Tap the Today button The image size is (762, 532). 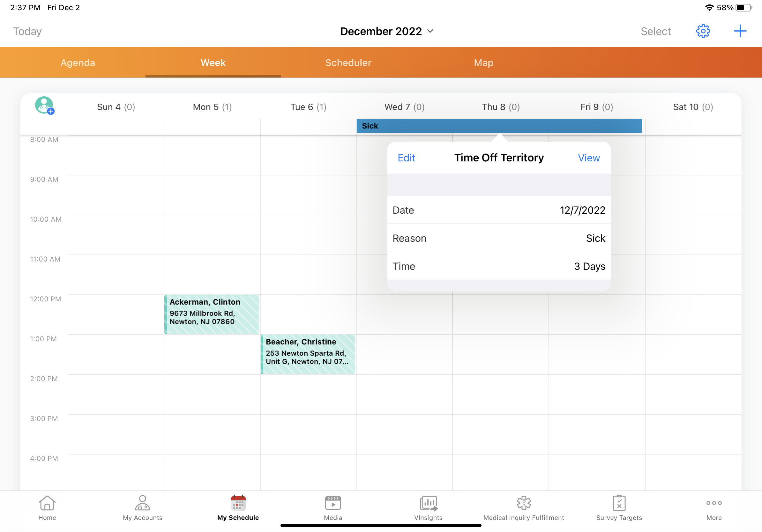(x=27, y=31)
